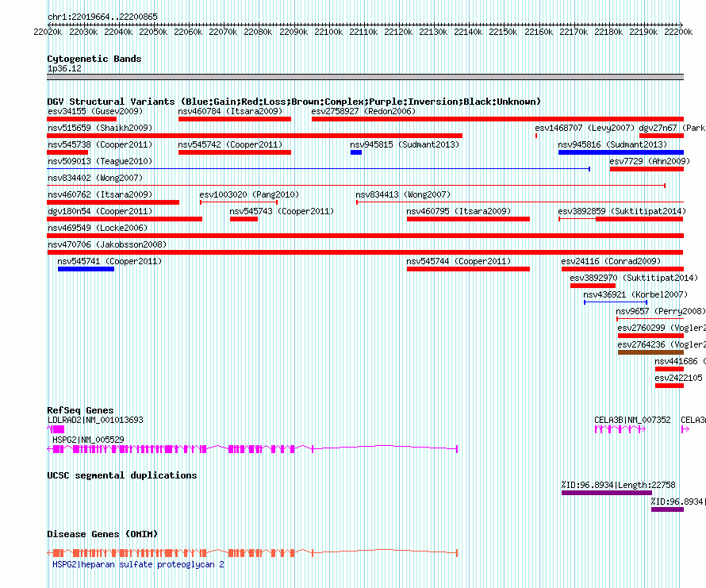Click the chr1:22019664..22200865 region label

click(x=102, y=17)
